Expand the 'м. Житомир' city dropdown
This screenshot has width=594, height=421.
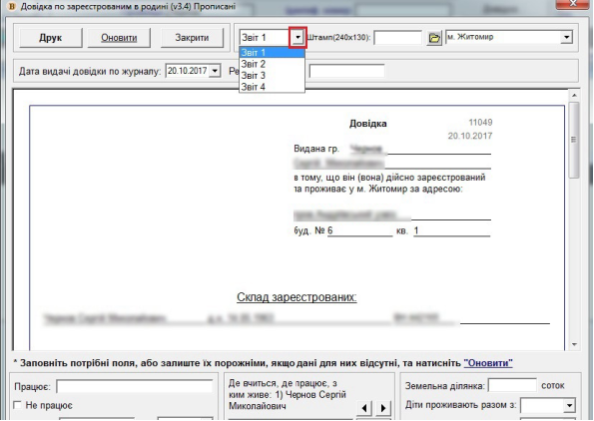[566, 37]
